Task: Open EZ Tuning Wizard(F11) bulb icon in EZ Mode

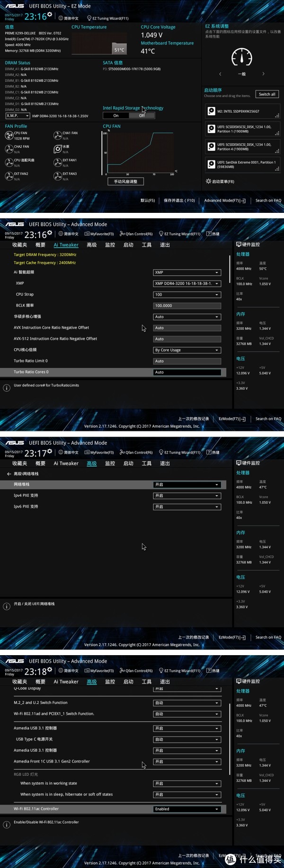Action: 89,18
